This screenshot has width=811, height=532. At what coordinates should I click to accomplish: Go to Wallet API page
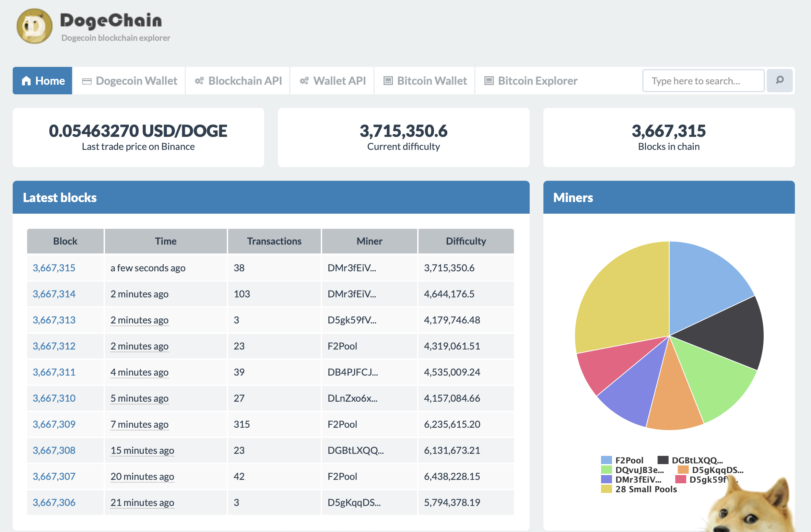coord(332,81)
